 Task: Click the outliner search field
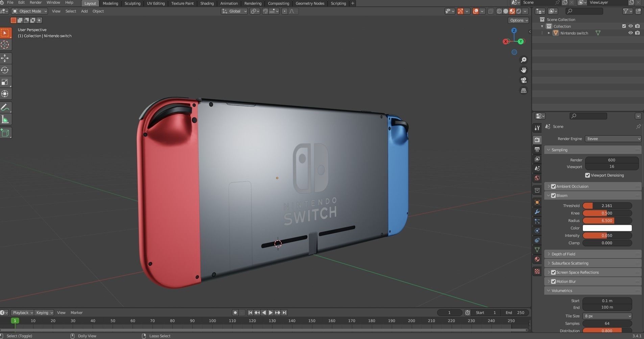pyautogui.click(x=584, y=11)
